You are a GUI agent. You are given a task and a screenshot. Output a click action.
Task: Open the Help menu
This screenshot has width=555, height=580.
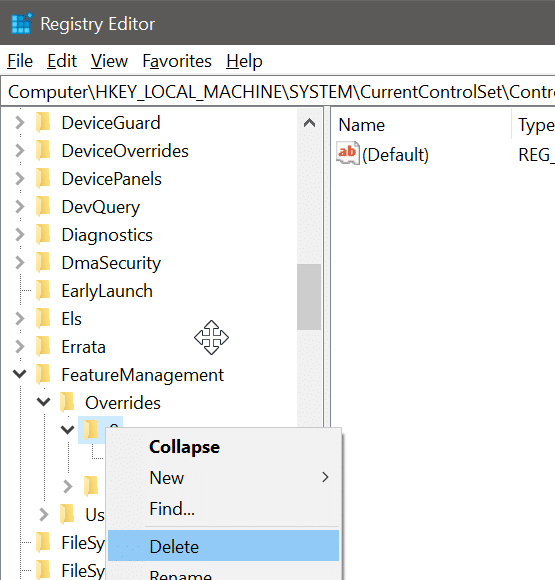pos(244,61)
